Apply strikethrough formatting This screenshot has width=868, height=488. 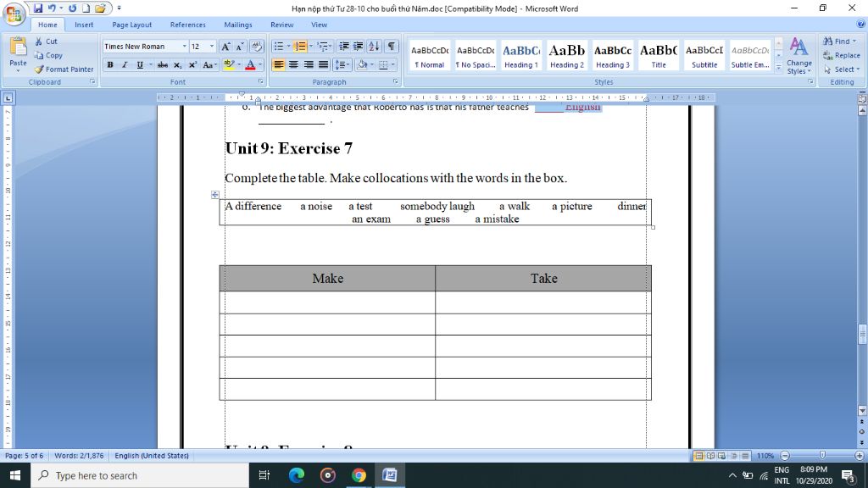[x=162, y=64]
